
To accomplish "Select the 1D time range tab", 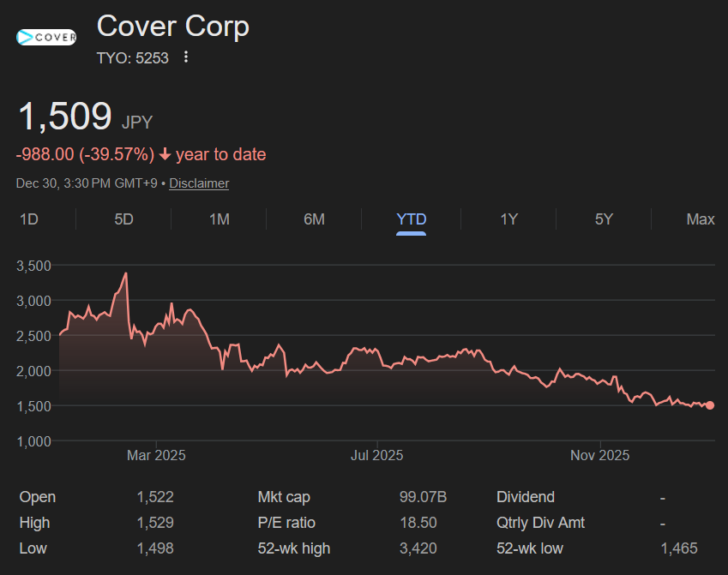I will pyautogui.click(x=29, y=219).
